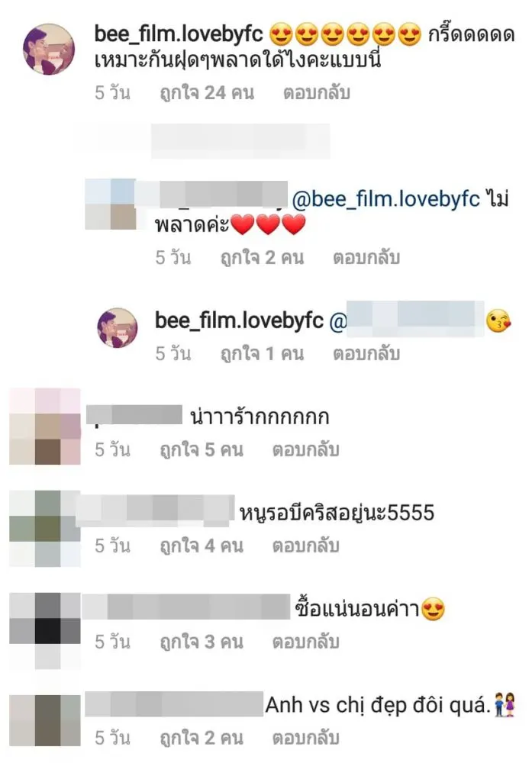This screenshot has height=763, width=532.
Task: Reply to the top bee_film.lovebyfc comment
Action: tap(317, 92)
